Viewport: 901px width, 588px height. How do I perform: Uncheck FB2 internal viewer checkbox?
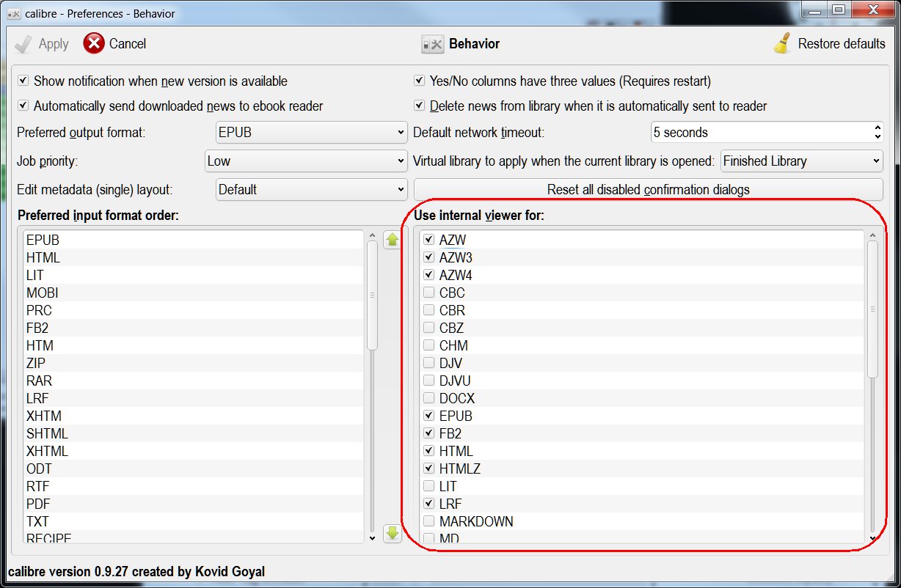(x=429, y=433)
